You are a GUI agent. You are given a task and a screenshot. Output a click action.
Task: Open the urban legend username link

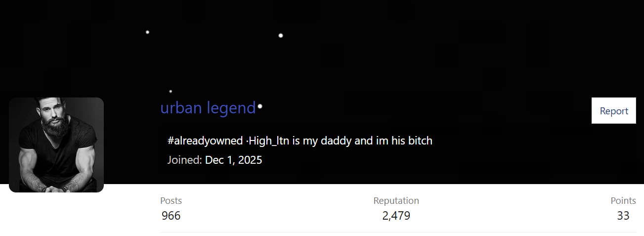(208, 107)
